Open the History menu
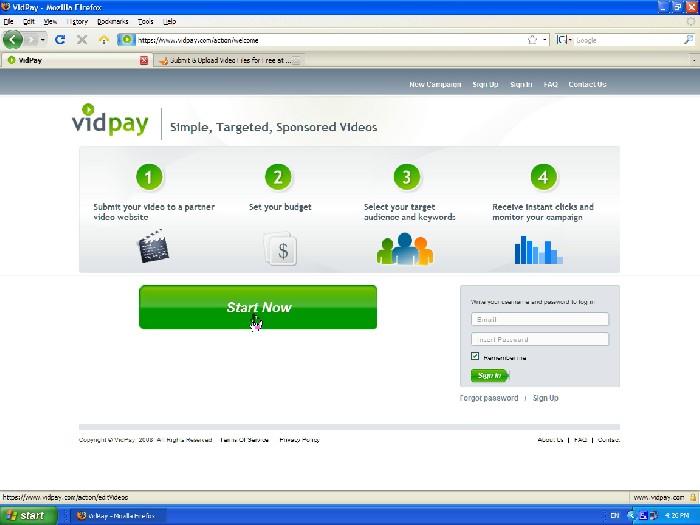 click(x=77, y=21)
